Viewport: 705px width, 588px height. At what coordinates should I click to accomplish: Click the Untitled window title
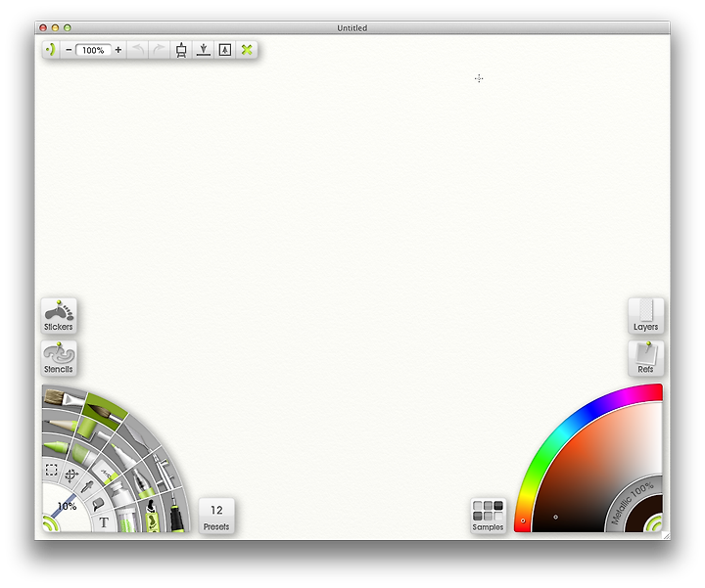pos(352,27)
